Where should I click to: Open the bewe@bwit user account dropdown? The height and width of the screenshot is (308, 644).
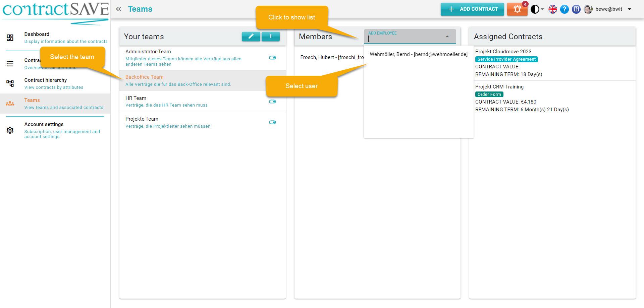(629, 9)
